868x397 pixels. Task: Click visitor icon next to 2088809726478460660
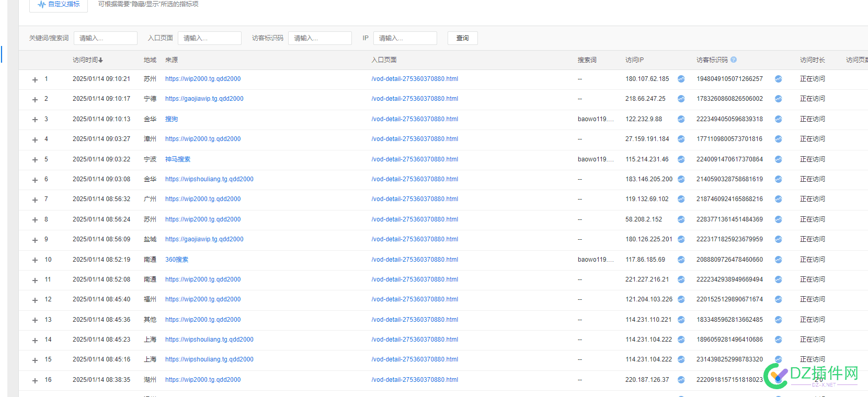pos(779,260)
